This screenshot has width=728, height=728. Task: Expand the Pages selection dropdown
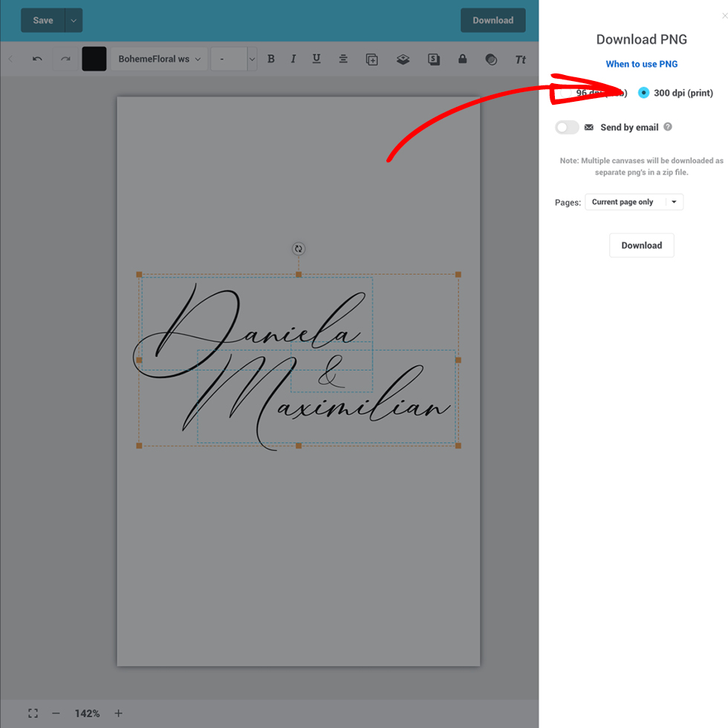(634, 202)
